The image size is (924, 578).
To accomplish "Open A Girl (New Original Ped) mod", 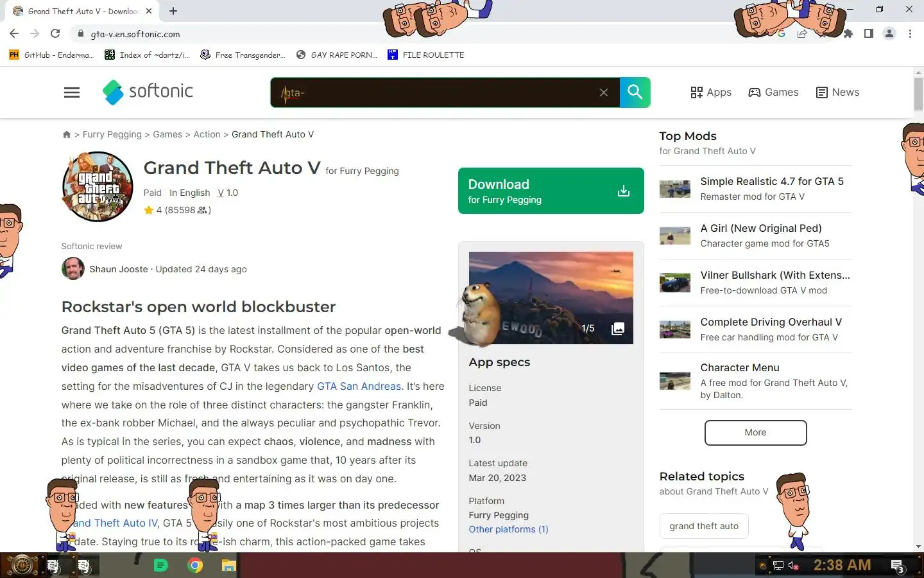I will pyautogui.click(x=761, y=229).
